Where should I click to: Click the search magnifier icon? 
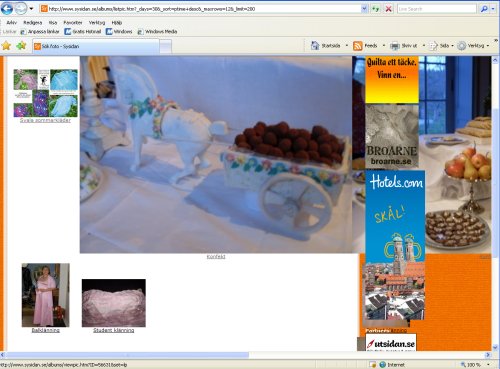click(x=484, y=9)
